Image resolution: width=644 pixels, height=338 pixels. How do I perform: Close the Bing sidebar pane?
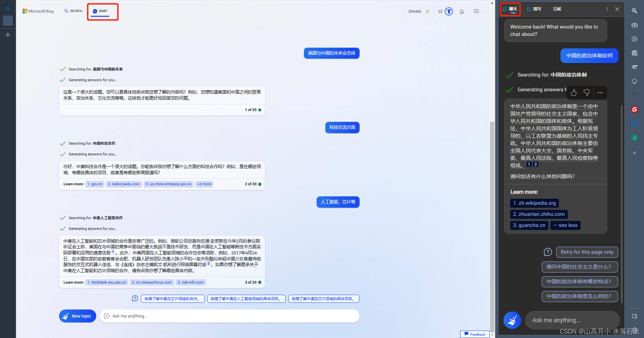(x=617, y=9)
